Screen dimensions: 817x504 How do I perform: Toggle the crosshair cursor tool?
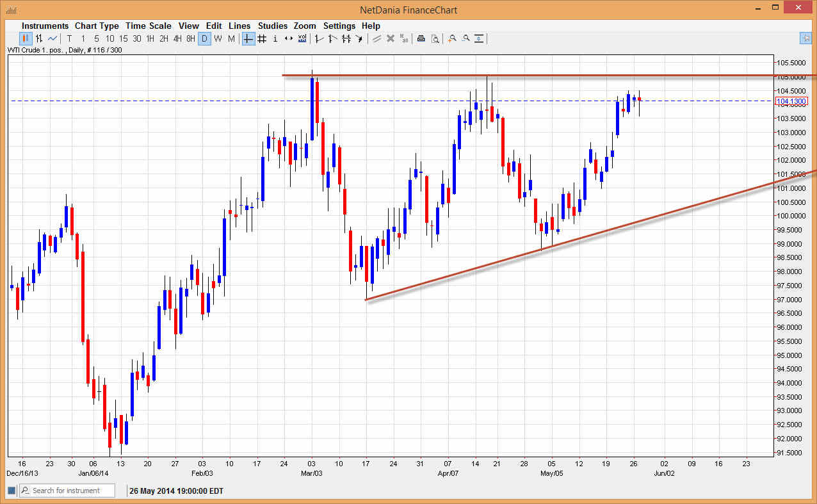(248, 38)
